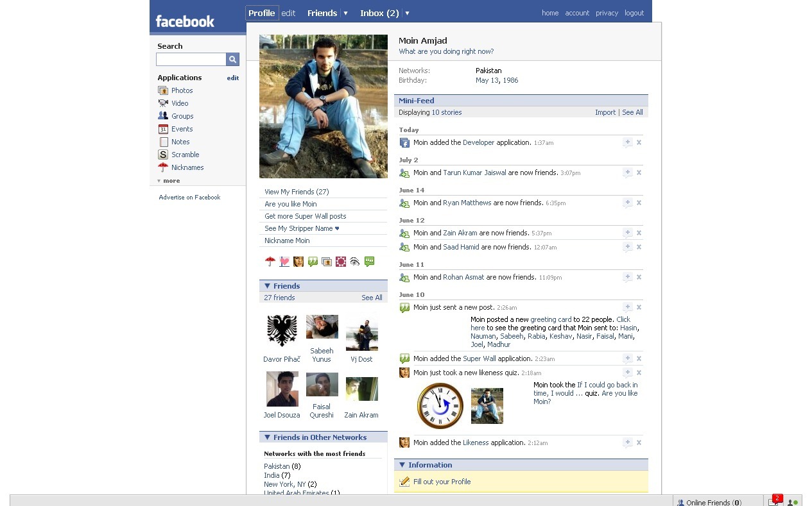This screenshot has height=506, width=812.
Task: Click the red umbrella app icon under profile links
Action: (x=270, y=262)
